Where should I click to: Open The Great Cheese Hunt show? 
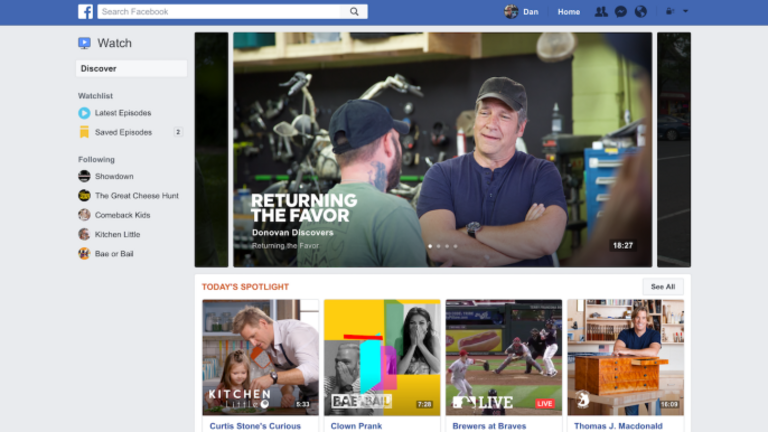pos(137,196)
